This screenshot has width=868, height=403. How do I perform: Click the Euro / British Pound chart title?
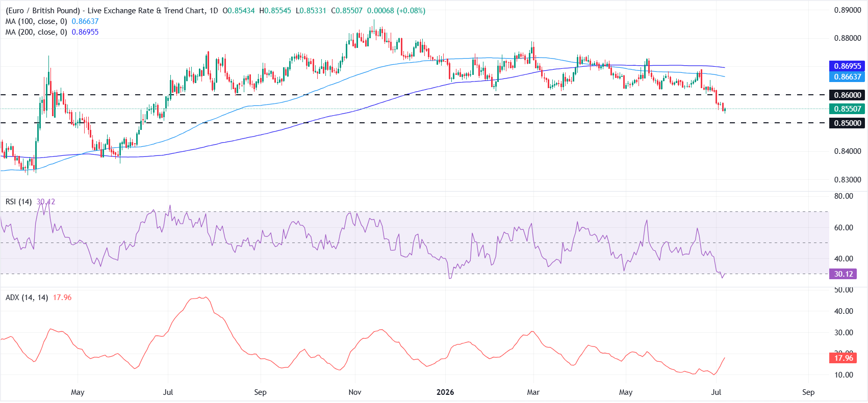click(112, 11)
